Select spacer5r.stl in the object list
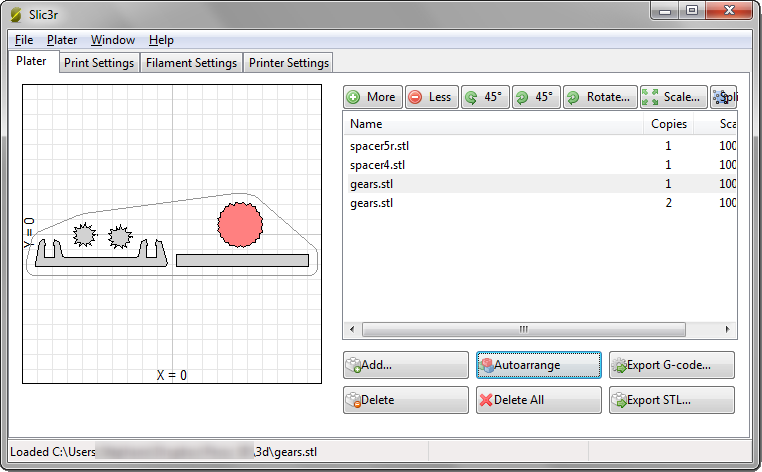The width and height of the screenshot is (762, 472). coord(540,146)
